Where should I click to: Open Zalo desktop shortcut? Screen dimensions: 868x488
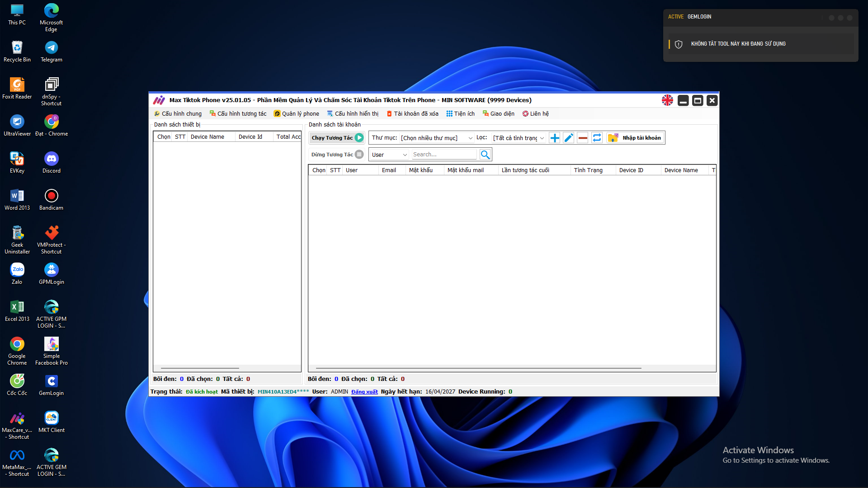[17, 274]
